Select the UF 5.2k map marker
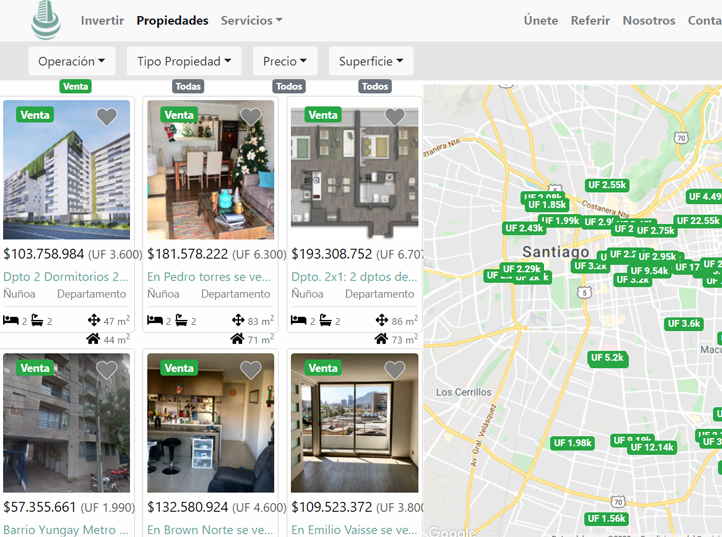The height and width of the screenshot is (537, 722). 607,357
